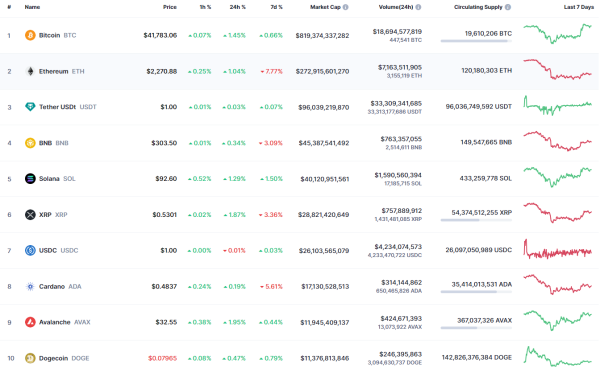
Task: Click XRP circulating supply progress bar
Action: (476, 220)
